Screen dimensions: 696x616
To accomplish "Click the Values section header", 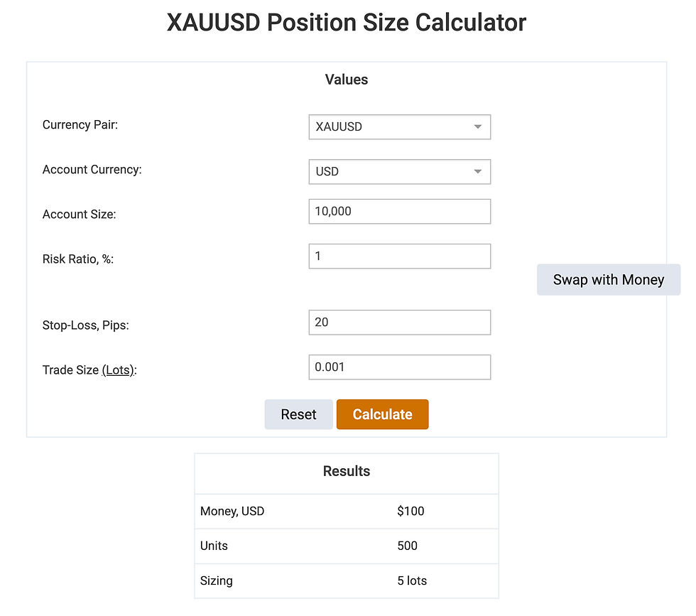I will click(x=347, y=80).
